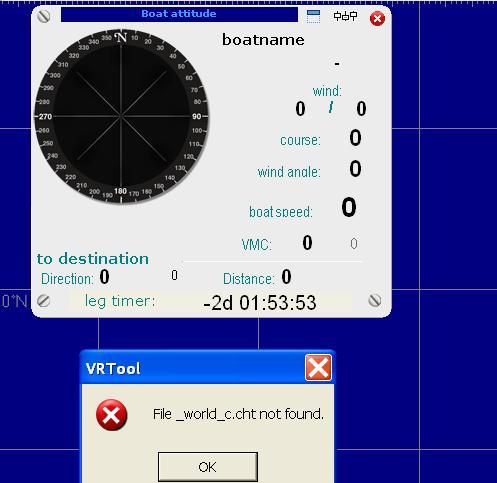Click the red error icon in dialog
The height and width of the screenshot is (483, 497).
(x=111, y=415)
